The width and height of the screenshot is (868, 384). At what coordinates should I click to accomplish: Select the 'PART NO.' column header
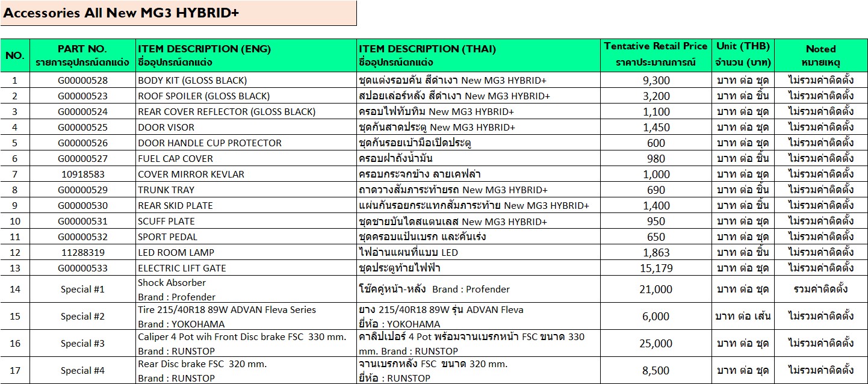coord(82,55)
